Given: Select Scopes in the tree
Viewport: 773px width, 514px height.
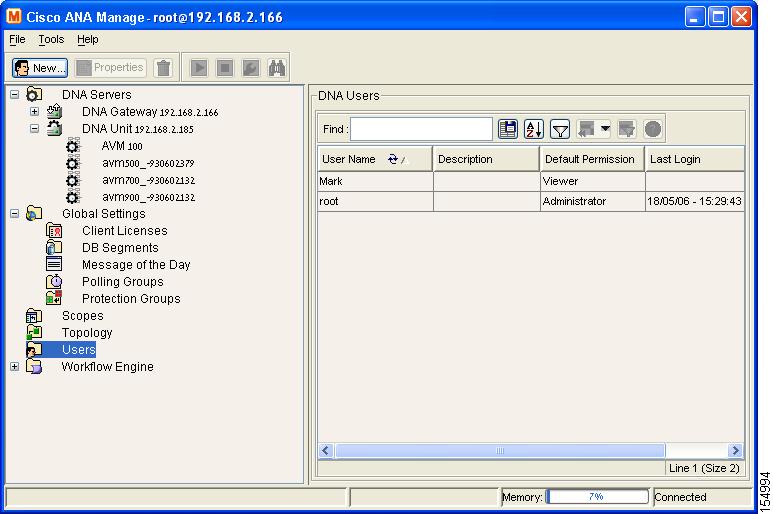Looking at the screenshot, I should (83, 316).
